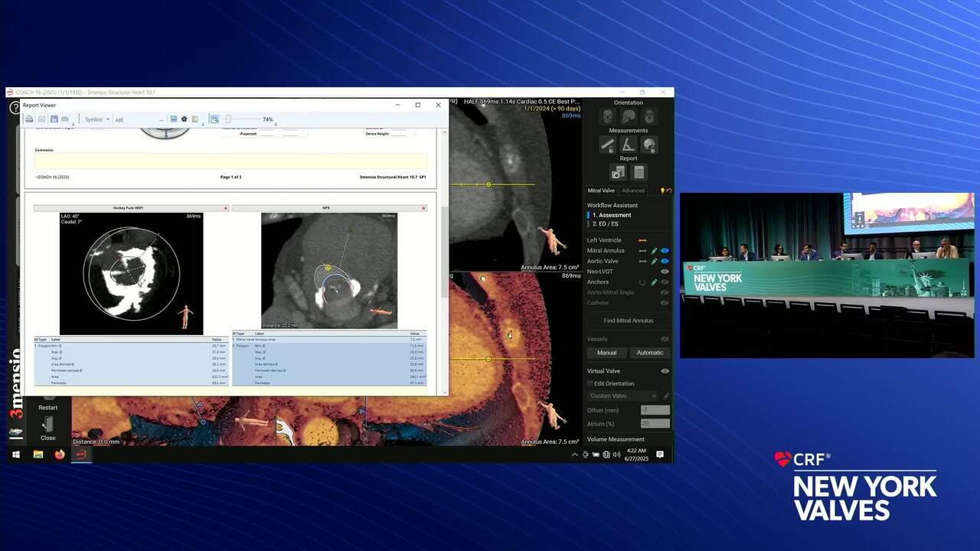This screenshot has height=551, width=980.
Task: Open the report document icon
Action: click(639, 172)
